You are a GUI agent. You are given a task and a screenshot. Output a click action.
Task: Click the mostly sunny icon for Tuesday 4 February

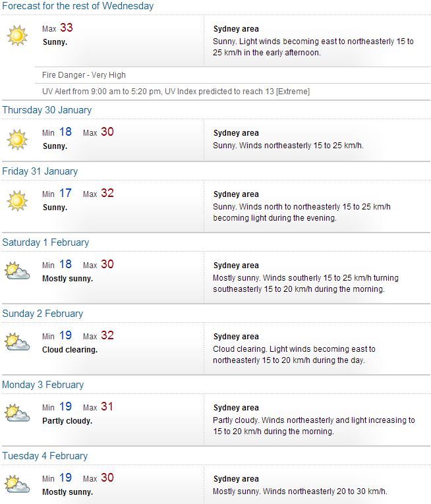[17, 484]
